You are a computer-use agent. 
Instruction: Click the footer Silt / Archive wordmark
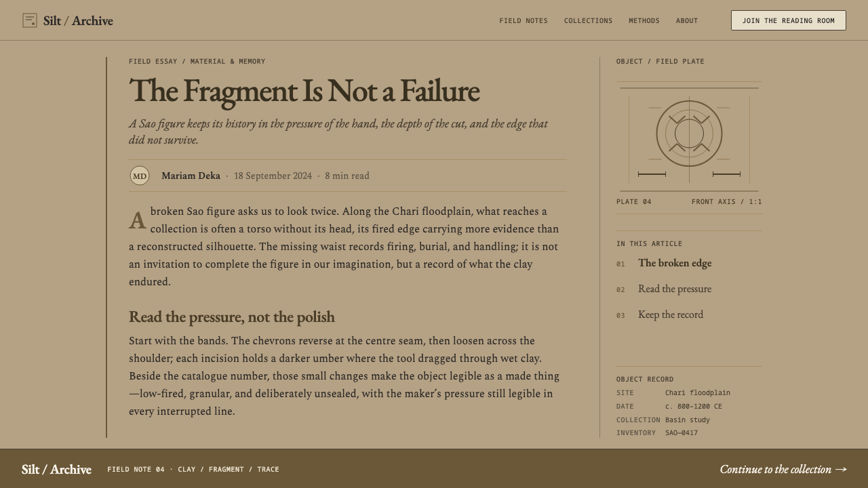[x=56, y=469]
